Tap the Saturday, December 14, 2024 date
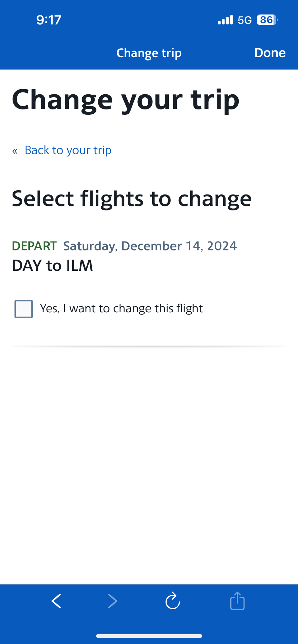Viewport: 298px width, 644px height. tap(150, 246)
